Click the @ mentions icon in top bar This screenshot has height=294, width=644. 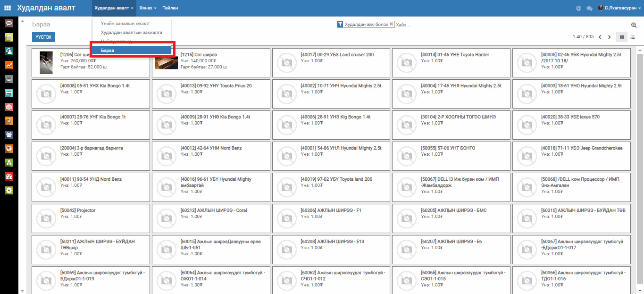[578, 8]
